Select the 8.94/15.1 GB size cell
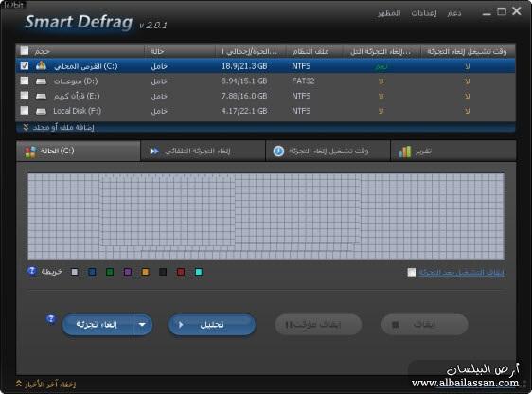 click(x=244, y=81)
